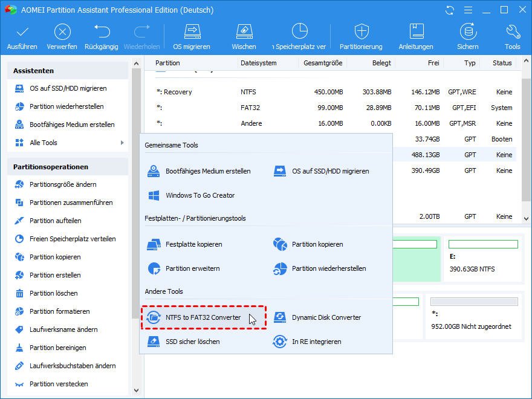The width and height of the screenshot is (532, 399).
Task: Click Partition formatieren in sidebar
Action: [68, 311]
